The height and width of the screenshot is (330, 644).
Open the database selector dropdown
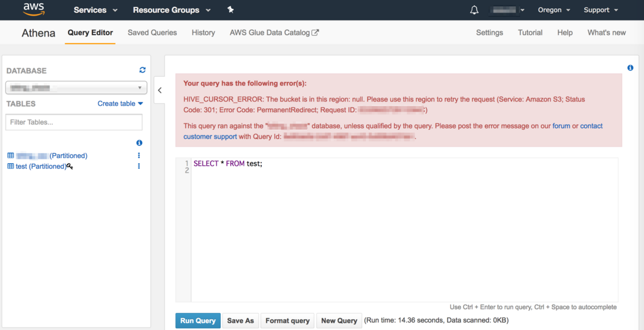(x=76, y=88)
